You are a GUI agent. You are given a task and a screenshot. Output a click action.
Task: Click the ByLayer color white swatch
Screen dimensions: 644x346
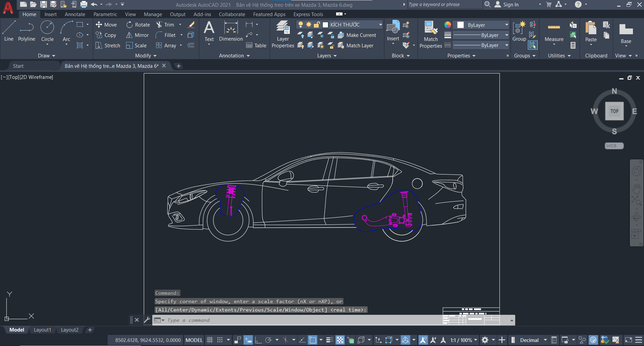click(x=461, y=25)
